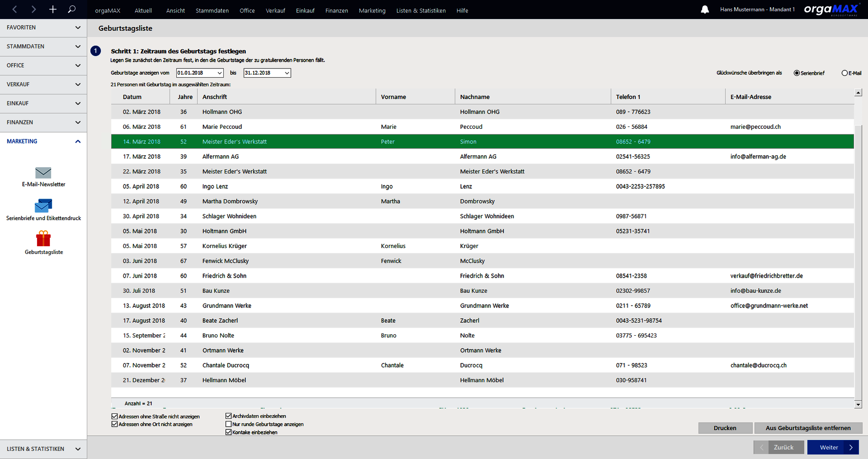Viewport: 868px width, 459px height.
Task: Select the Serienbrief radio option
Action: pos(797,73)
